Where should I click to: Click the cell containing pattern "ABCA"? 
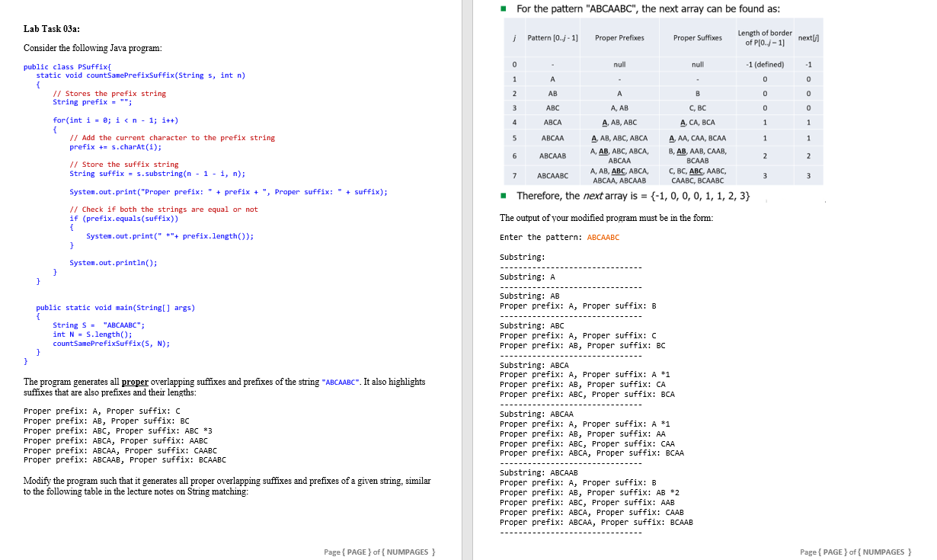click(x=552, y=122)
